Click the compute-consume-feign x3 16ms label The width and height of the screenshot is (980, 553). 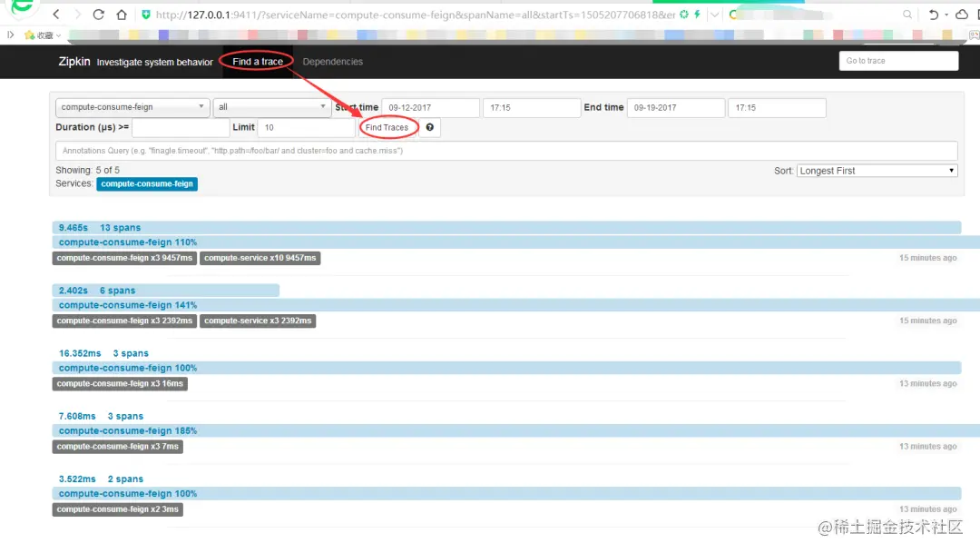click(x=120, y=383)
